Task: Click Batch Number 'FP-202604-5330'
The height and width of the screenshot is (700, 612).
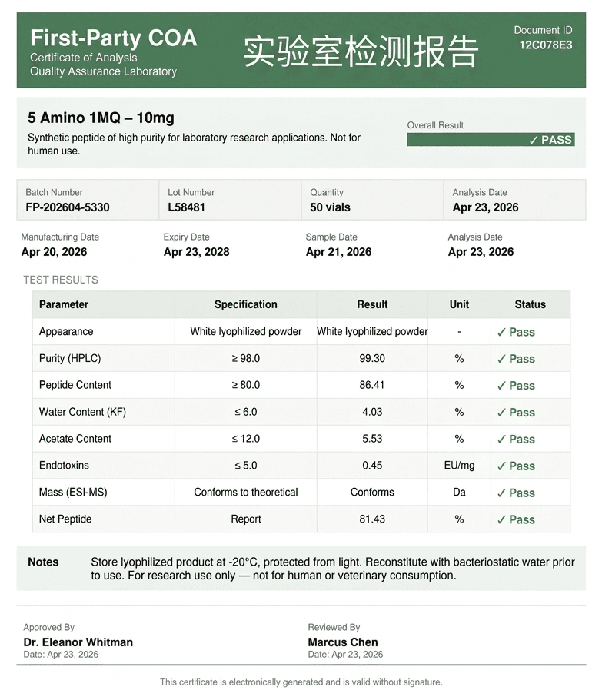Action: [68, 207]
